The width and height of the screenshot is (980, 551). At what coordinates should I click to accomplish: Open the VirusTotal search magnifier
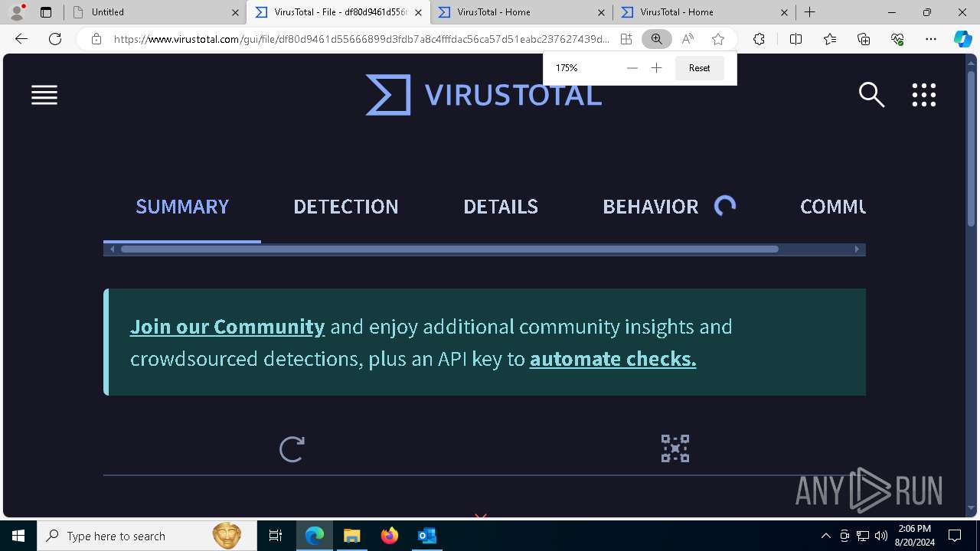pos(871,95)
